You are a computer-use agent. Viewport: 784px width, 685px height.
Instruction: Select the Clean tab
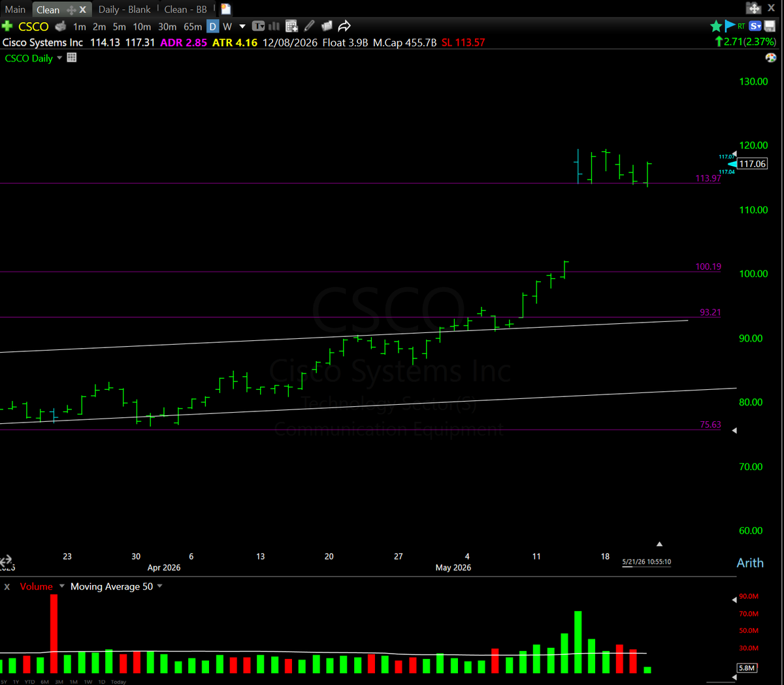click(x=48, y=10)
